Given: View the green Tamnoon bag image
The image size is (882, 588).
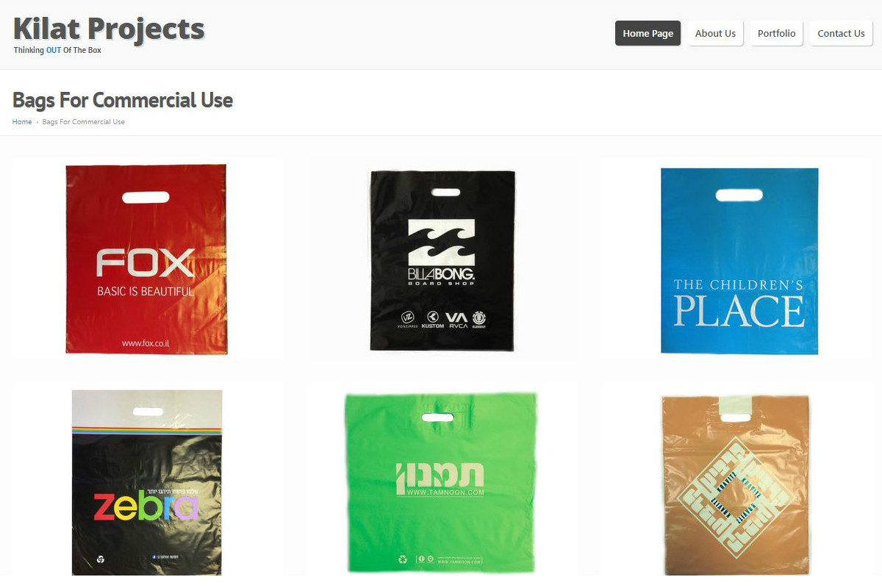Looking at the screenshot, I should 442,483.
